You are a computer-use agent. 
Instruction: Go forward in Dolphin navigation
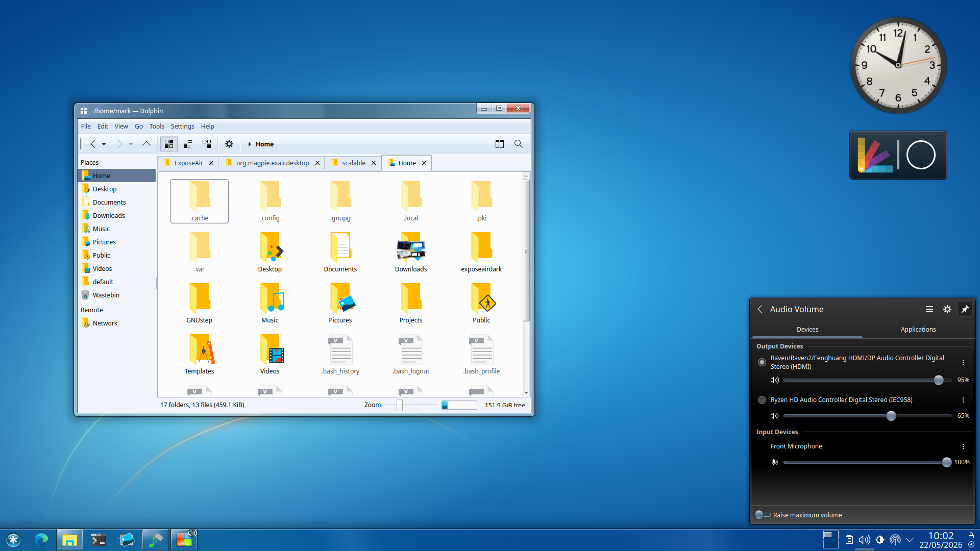click(119, 144)
